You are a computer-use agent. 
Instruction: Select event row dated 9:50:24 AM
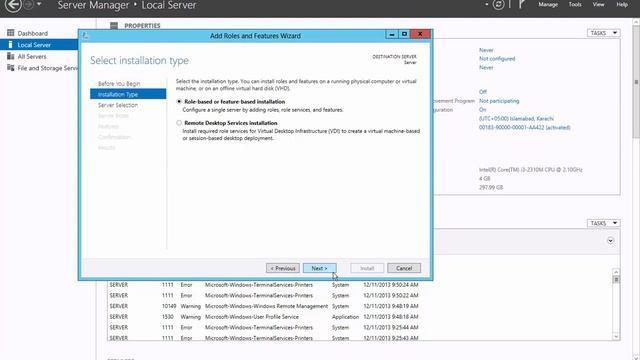point(360,285)
